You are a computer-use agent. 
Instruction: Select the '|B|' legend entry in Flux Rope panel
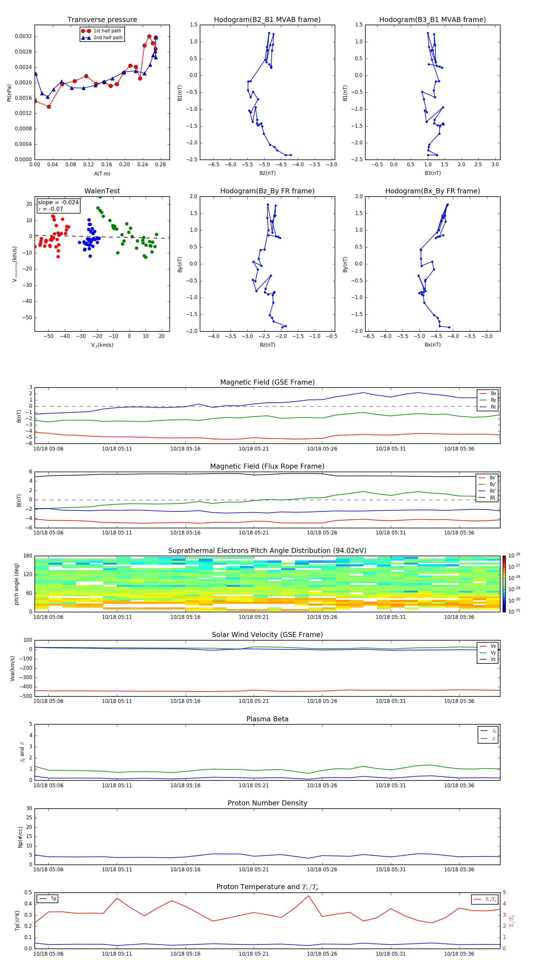(x=487, y=498)
